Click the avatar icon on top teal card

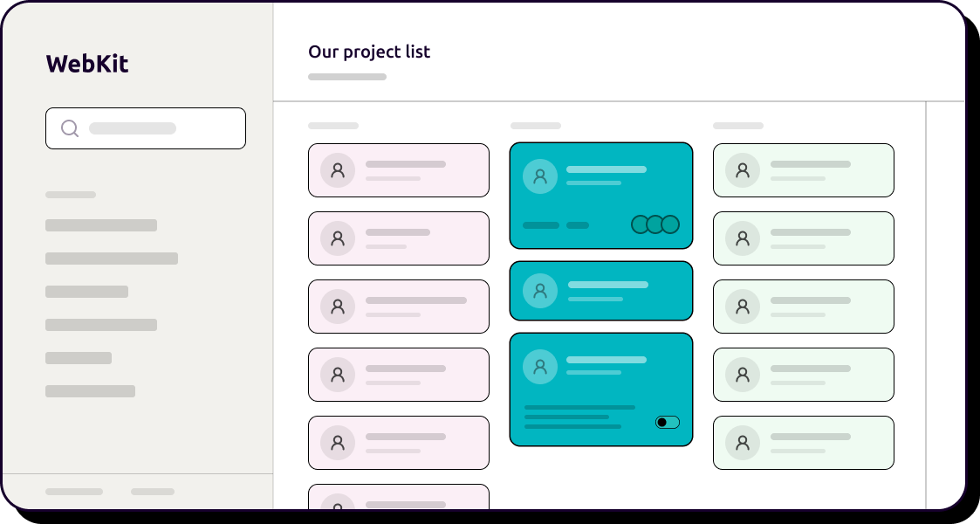(540, 176)
